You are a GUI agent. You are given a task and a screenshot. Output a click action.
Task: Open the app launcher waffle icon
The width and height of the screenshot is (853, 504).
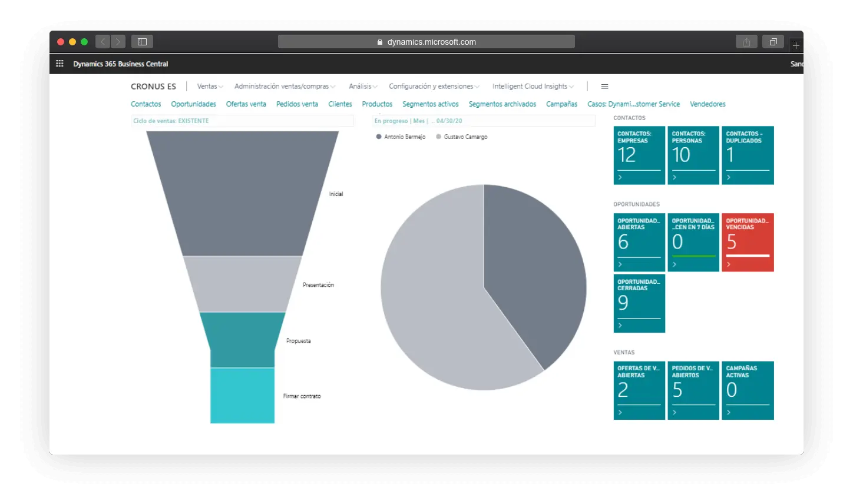(x=59, y=64)
